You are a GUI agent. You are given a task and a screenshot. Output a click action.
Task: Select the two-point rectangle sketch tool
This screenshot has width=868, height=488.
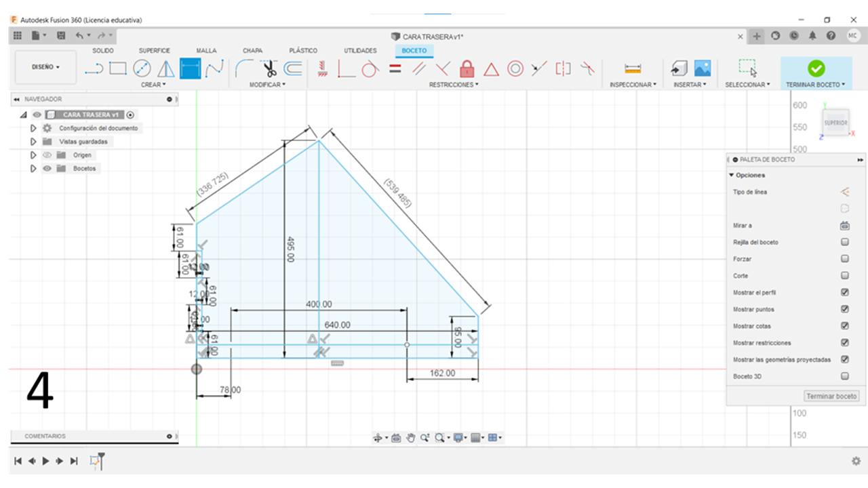[118, 68]
